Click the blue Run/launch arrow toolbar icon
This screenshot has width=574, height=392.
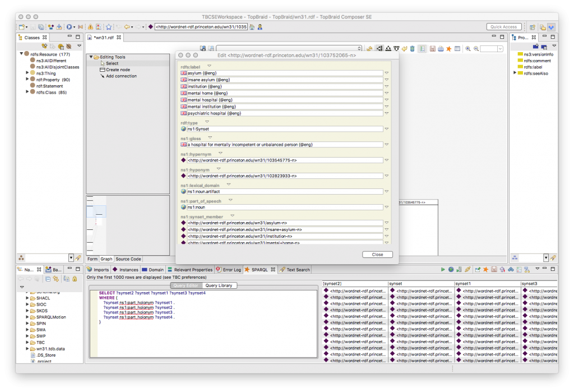(69, 27)
